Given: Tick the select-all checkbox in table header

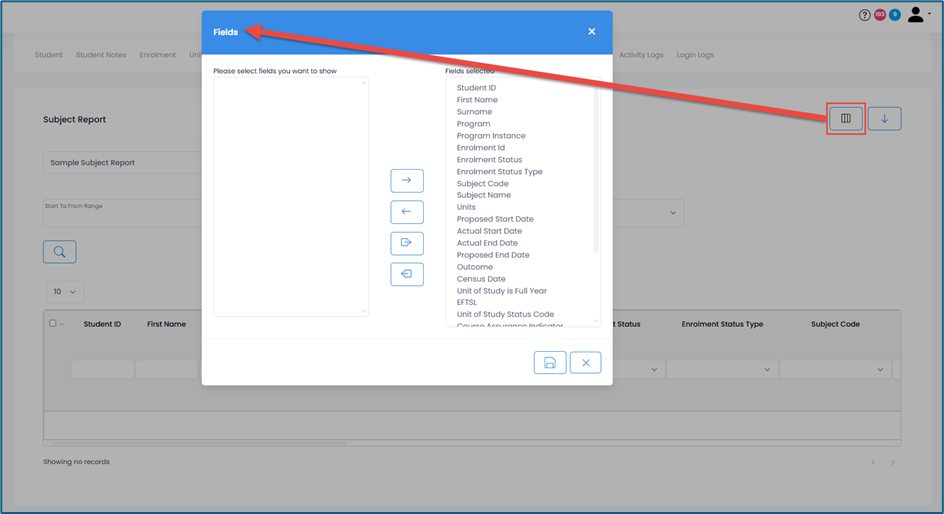Looking at the screenshot, I should click(53, 324).
